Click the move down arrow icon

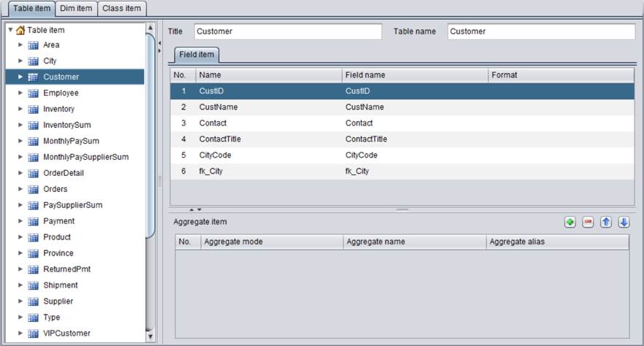[x=624, y=222]
